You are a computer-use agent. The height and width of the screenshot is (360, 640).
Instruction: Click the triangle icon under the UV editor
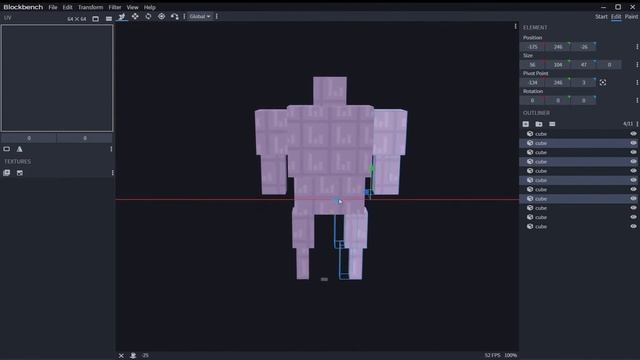click(x=20, y=149)
